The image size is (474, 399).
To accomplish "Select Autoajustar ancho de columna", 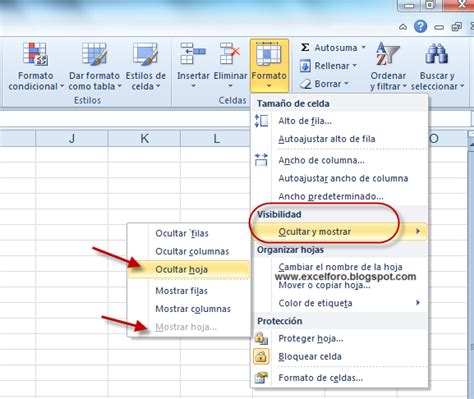I will [339, 178].
